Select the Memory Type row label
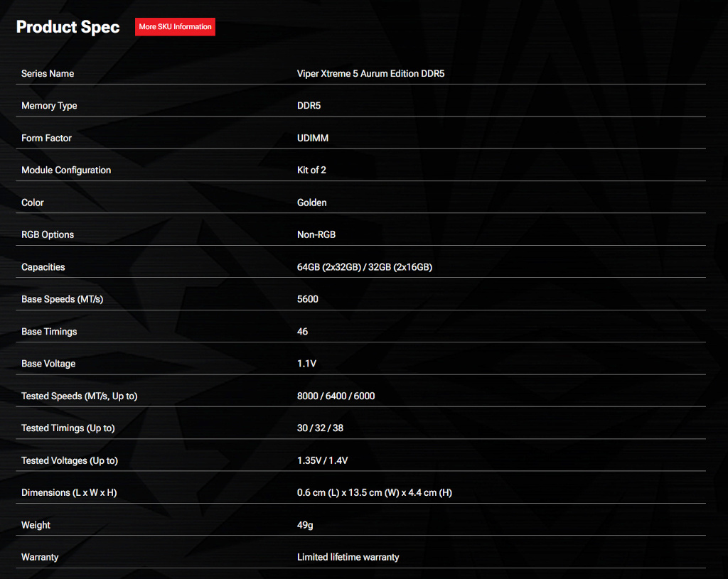Viewport: 728px width, 579px height. click(x=49, y=106)
